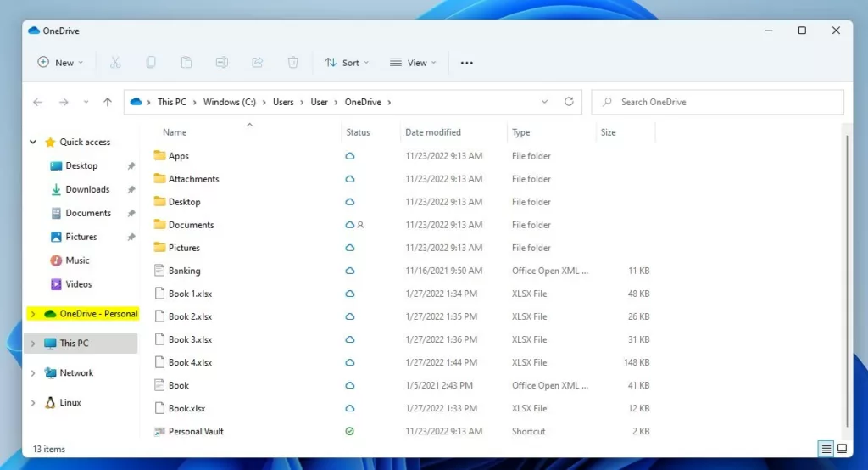Refresh the folder with the refresh icon
Viewport: 868px width, 470px height.
pyautogui.click(x=569, y=102)
